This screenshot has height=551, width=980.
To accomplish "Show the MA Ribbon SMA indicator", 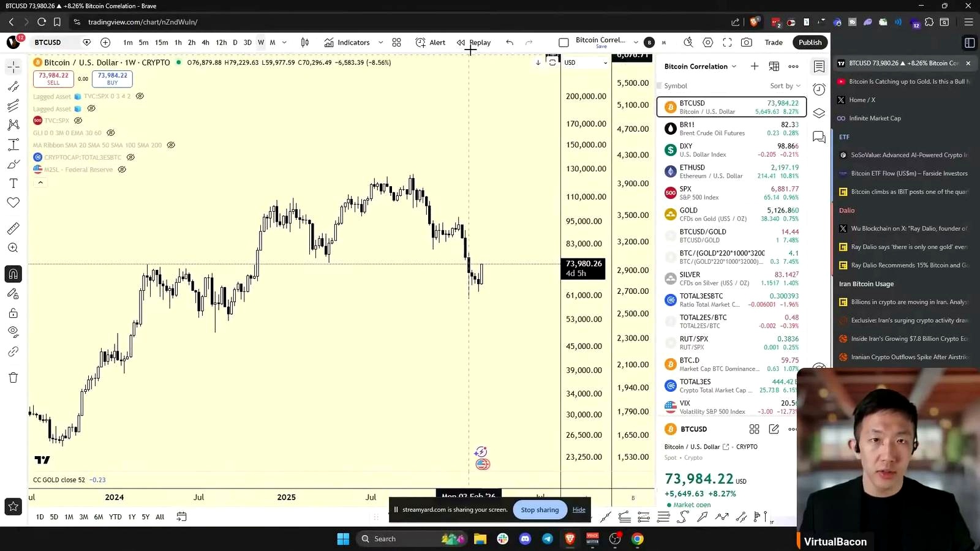I will 171,145.
